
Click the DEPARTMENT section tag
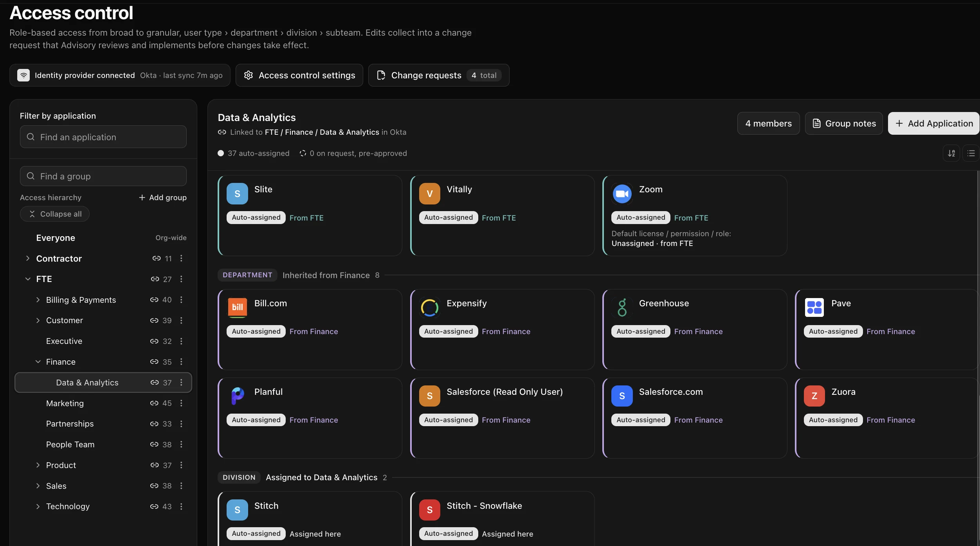[x=247, y=275]
